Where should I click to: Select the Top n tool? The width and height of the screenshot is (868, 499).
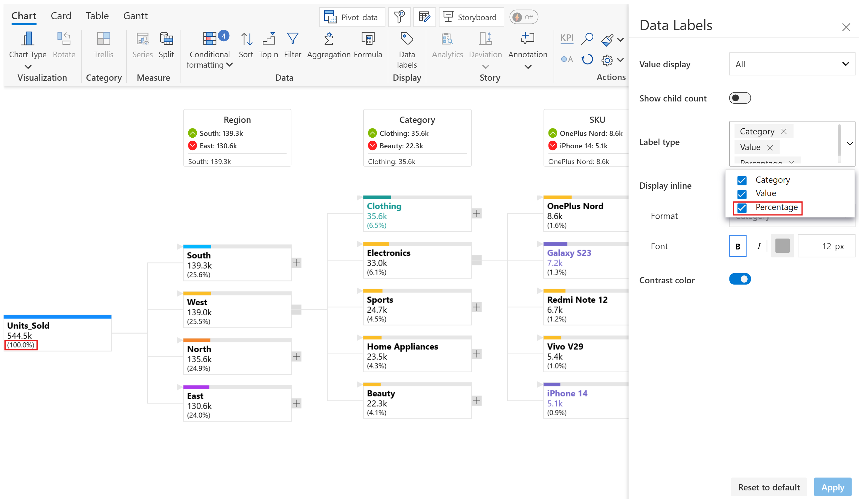pos(268,39)
